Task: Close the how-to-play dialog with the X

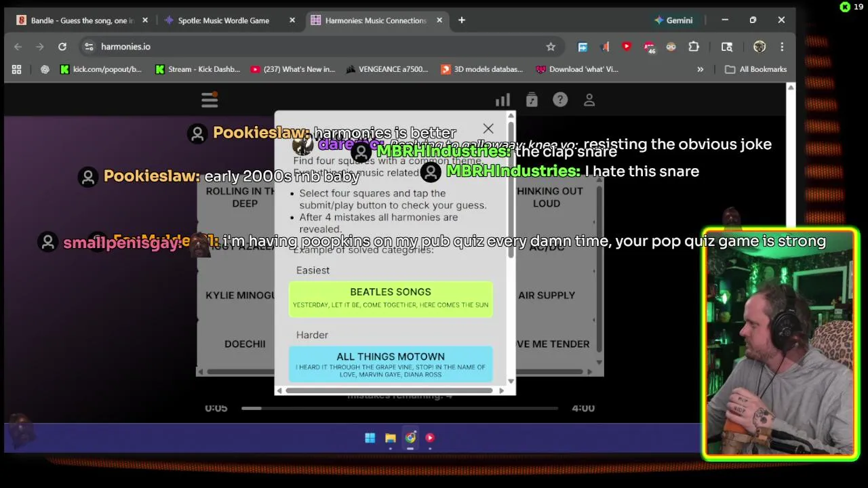Action: (x=488, y=129)
